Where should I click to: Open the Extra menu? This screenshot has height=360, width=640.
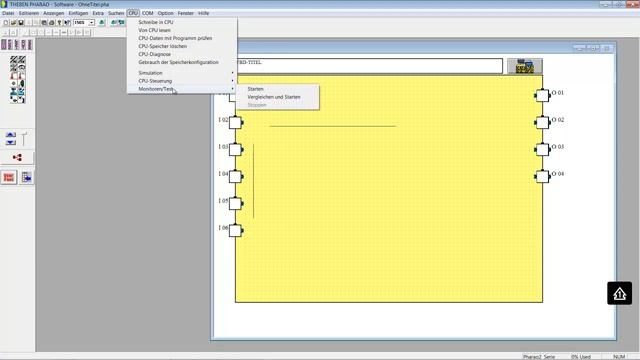click(98, 13)
